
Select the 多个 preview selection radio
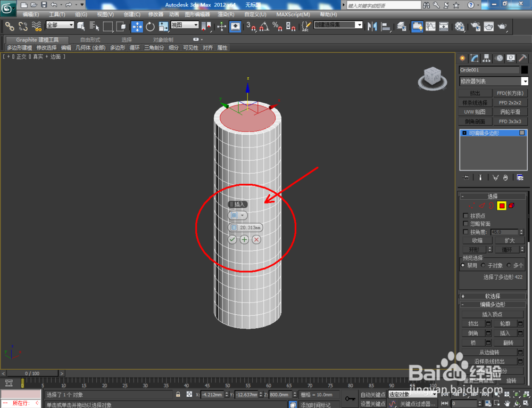509,265
